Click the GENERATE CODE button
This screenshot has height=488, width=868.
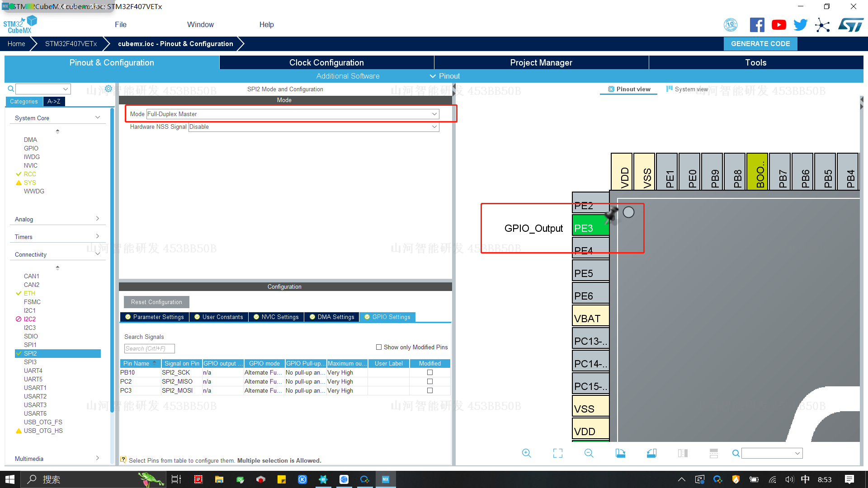[760, 44]
